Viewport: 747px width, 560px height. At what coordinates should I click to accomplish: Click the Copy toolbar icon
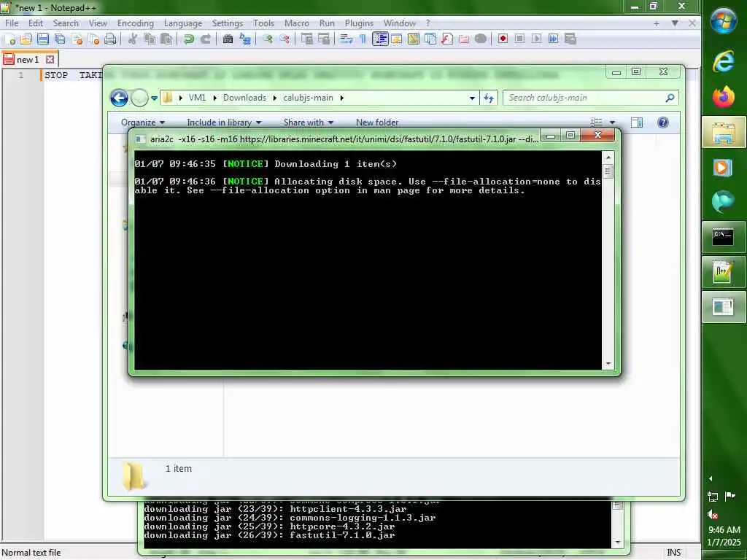pyautogui.click(x=150, y=39)
